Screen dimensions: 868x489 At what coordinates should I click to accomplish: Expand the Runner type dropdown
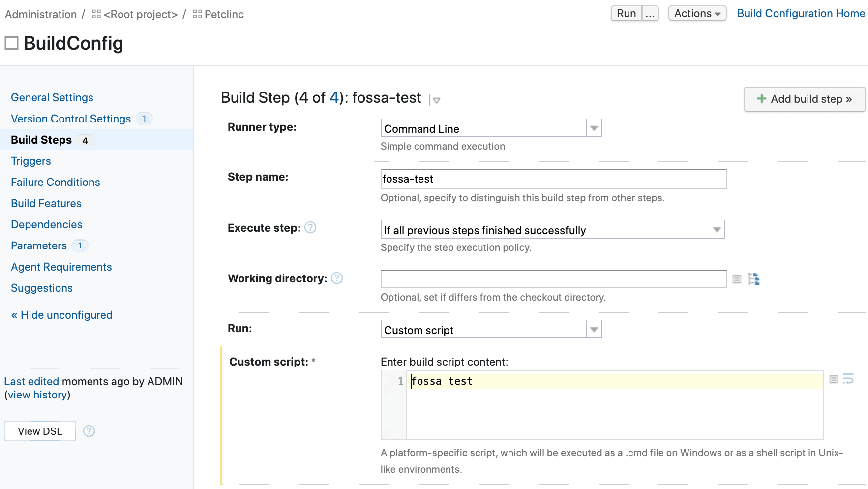[x=594, y=128]
